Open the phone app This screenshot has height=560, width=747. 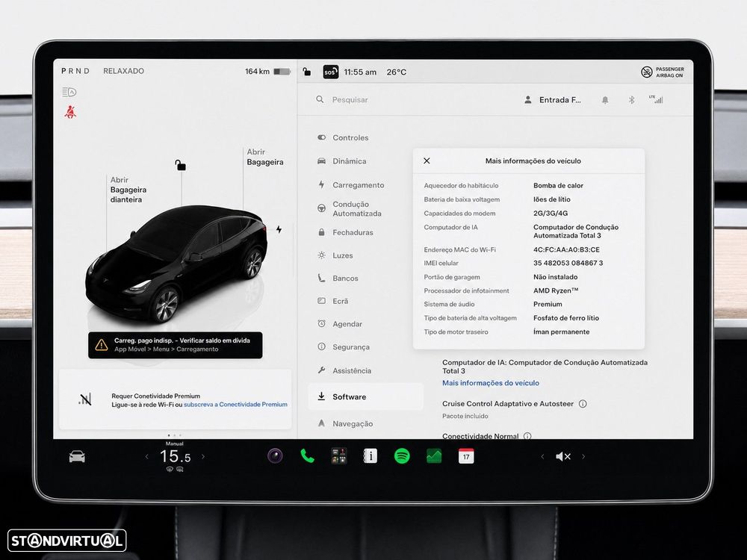pos(307,456)
